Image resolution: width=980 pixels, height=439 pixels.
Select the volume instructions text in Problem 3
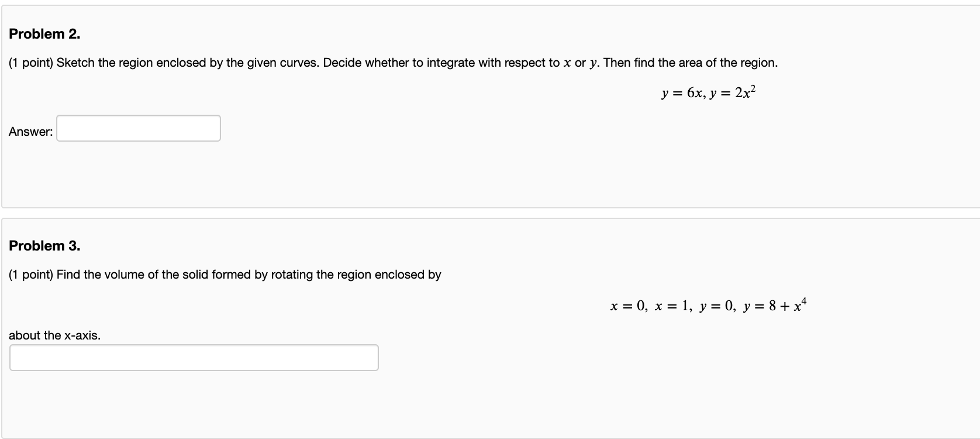click(225, 274)
